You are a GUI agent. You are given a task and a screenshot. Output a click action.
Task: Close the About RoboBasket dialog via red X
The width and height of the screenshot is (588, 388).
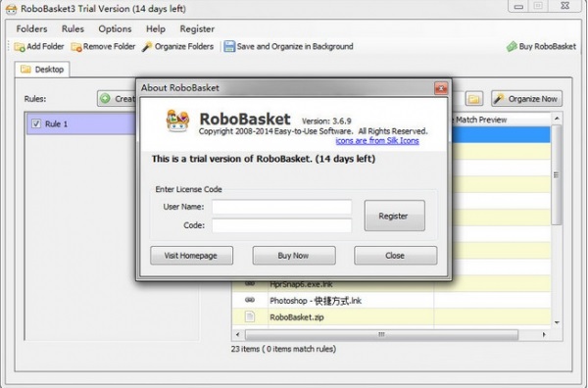point(441,88)
